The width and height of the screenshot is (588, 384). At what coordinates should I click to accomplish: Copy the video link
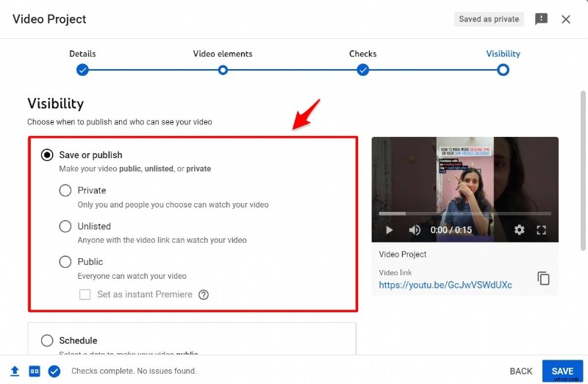(543, 279)
